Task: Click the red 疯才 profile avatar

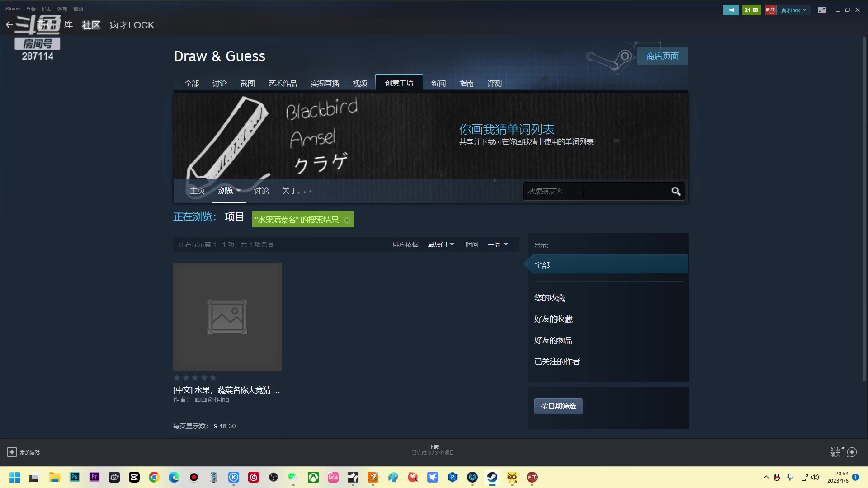Action: click(x=770, y=10)
